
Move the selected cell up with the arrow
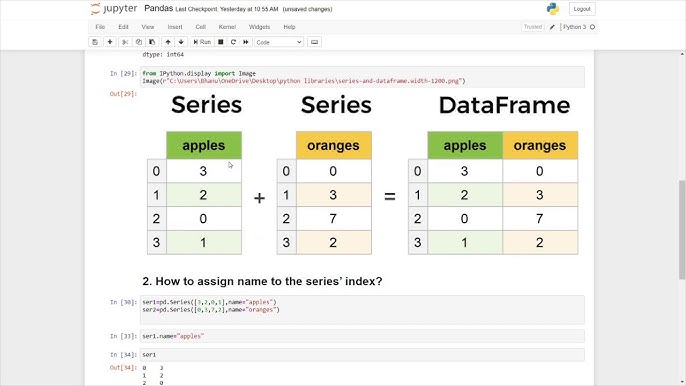pyautogui.click(x=168, y=42)
